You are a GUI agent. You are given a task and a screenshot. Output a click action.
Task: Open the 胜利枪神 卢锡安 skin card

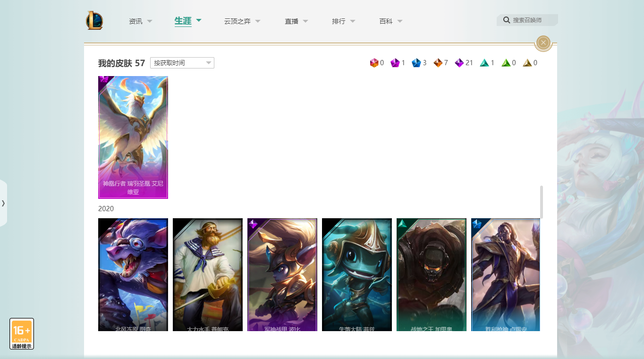point(506,274)
